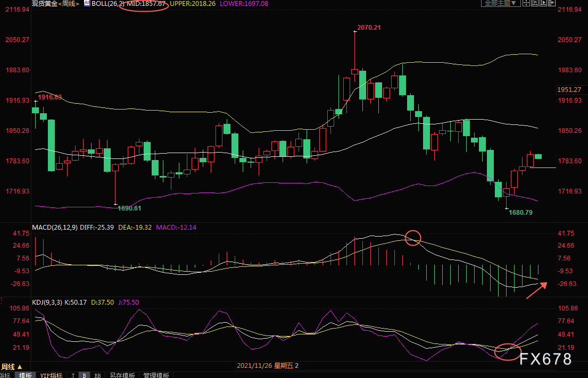Click the 另存模板 button
The width and height of the screenshot is (588, 378).
pos(123,375)
